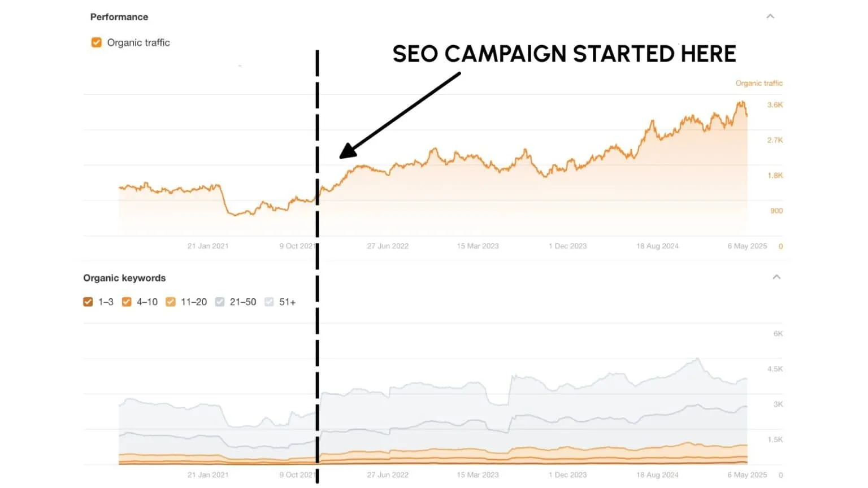The width and height of the screenshot is (868, 488).
Task: Click the 3.6K axis value
Action: click(x=776, y=104)
